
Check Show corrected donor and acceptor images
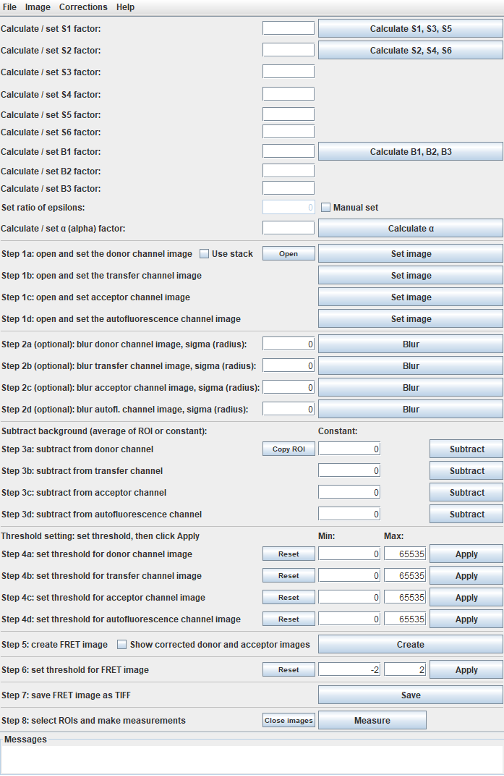click(x=122, y=644)
